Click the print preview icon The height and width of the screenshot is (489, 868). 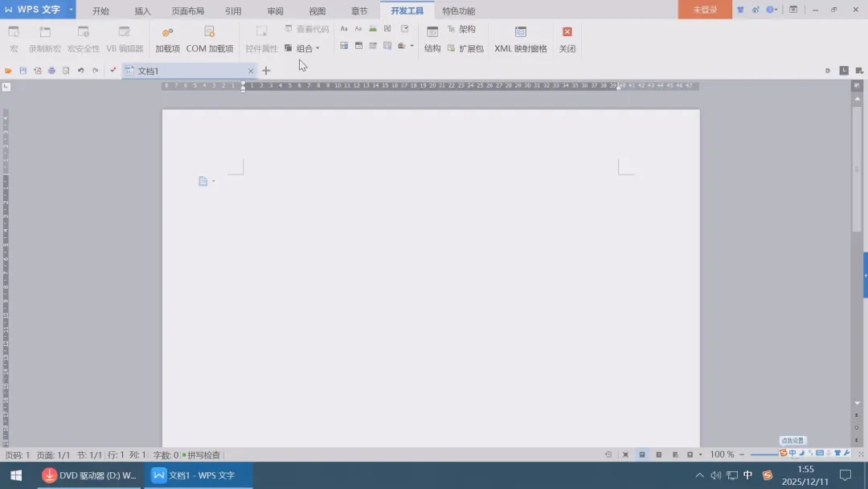point(66,70)
